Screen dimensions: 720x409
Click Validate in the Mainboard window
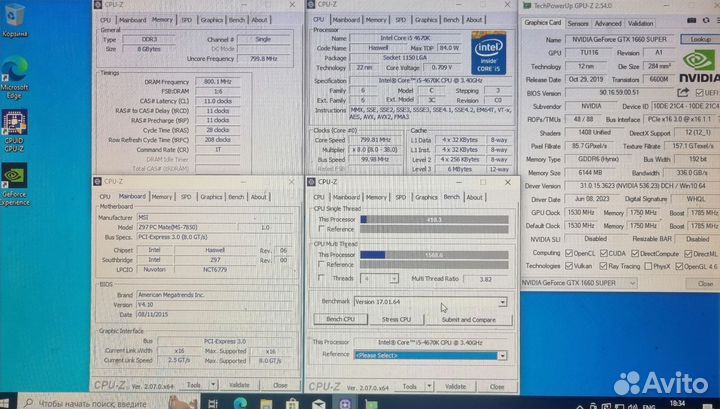pyautogui.click(x=239, y=385)
